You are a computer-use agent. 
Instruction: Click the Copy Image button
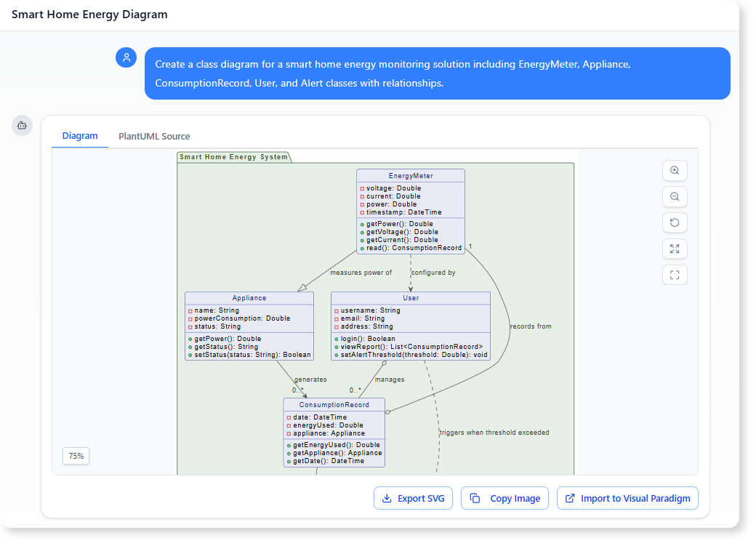pos(504,498)
